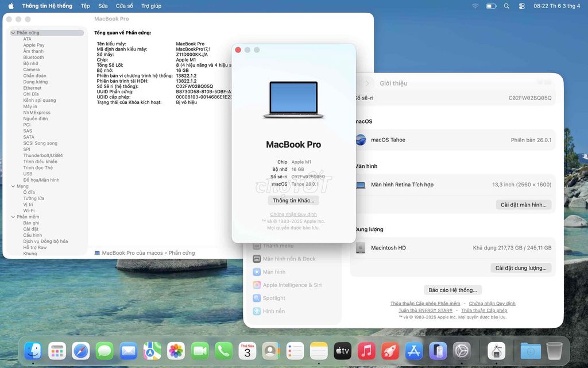Select NVMExpress in hardware list
The image size is (588, 368).
click(37, 112)
